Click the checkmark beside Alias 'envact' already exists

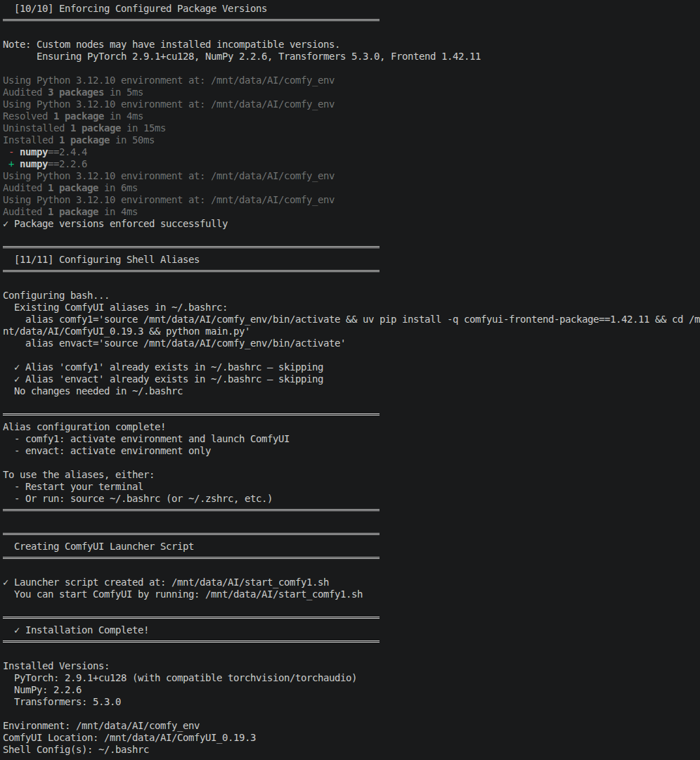click(17, 380)
